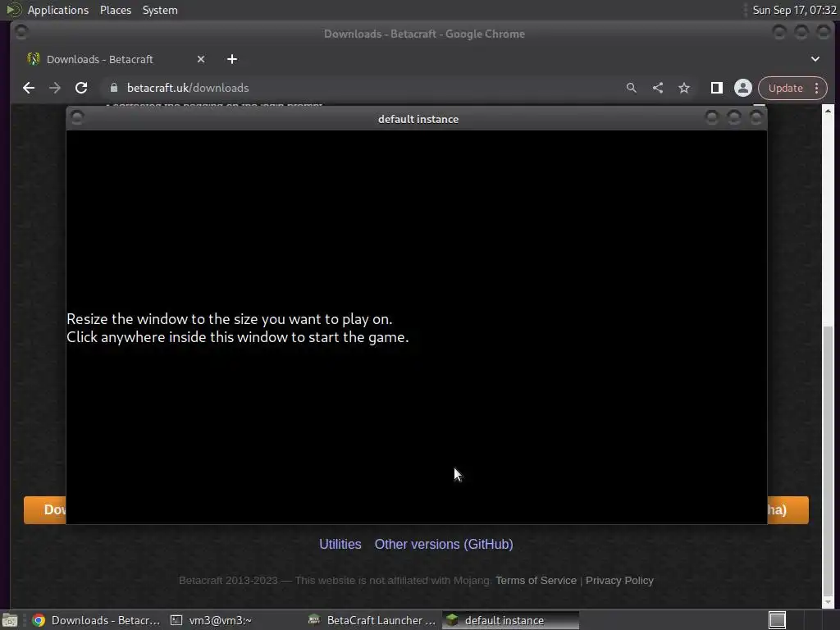Click the clock showing Sun Sep 17
This screenshot has height=630, width=840.
tap(794, 10)
